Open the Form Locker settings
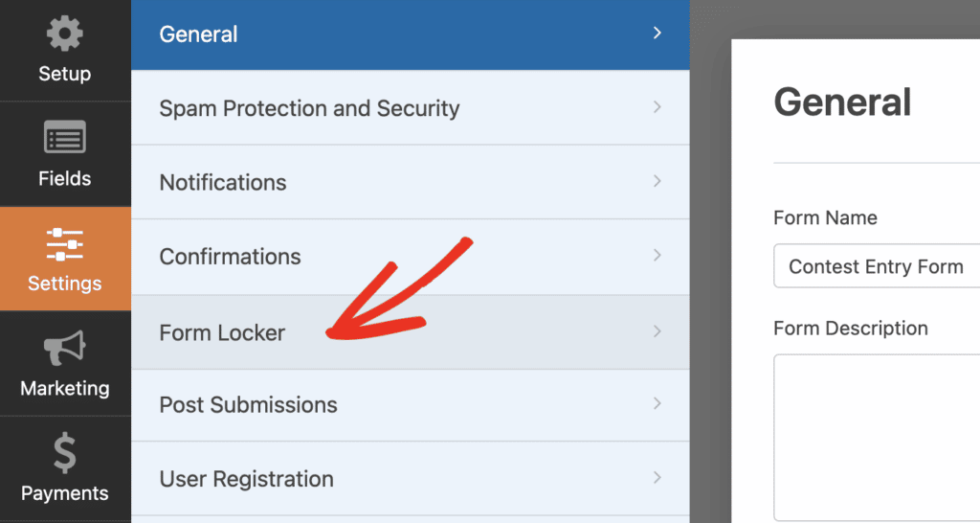 coord(222,332)
